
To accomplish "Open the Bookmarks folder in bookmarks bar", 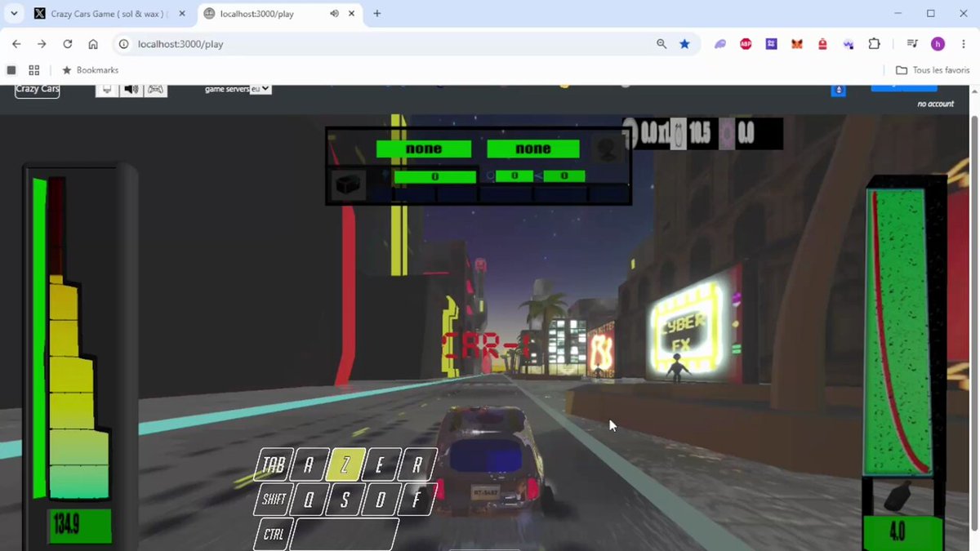I will (x=91, y=70).
